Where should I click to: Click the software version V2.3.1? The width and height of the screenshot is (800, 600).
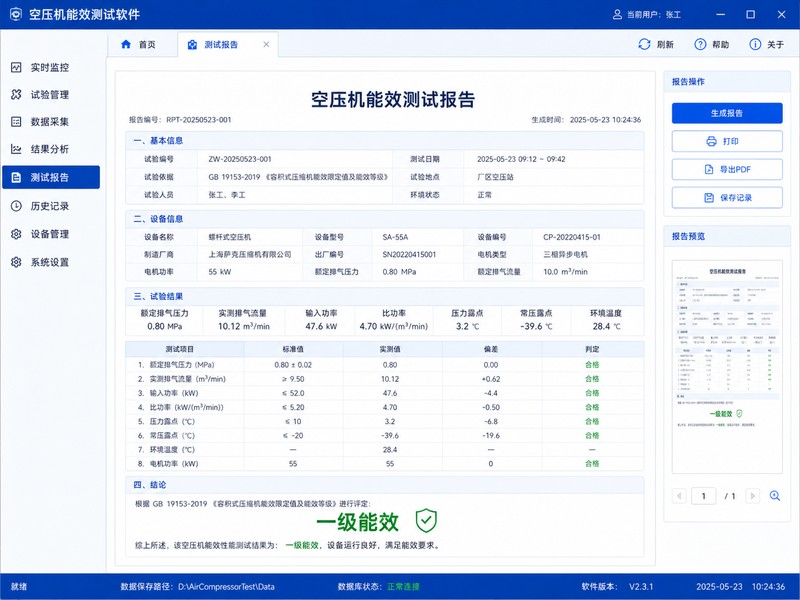[641, 587]
